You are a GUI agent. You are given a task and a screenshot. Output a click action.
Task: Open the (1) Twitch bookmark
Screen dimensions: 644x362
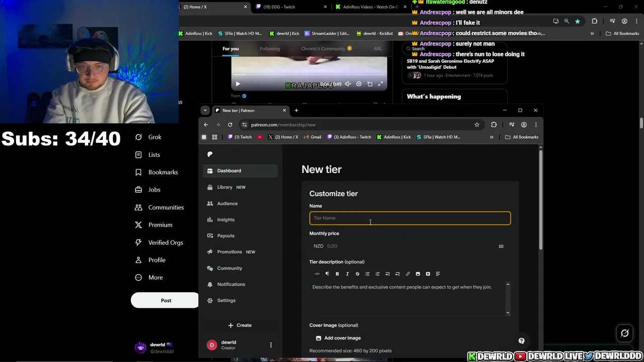pyautogui.click(x=240, y=137)
